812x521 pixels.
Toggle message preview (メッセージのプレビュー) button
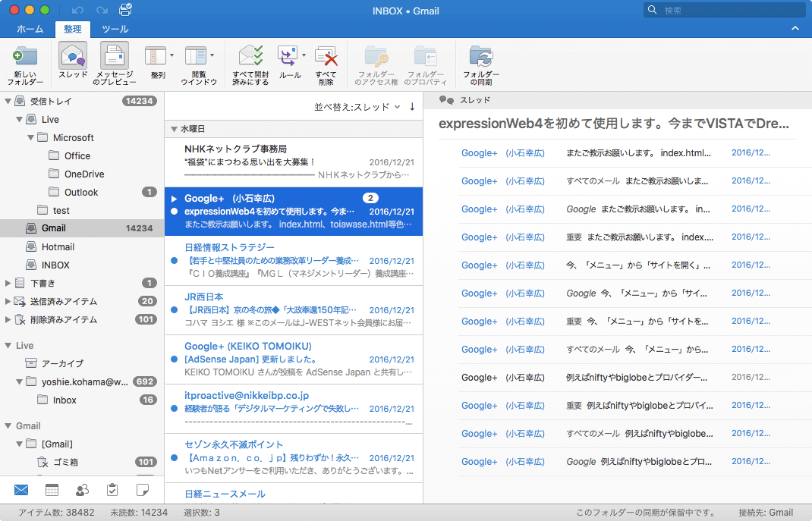coord(114,64)
